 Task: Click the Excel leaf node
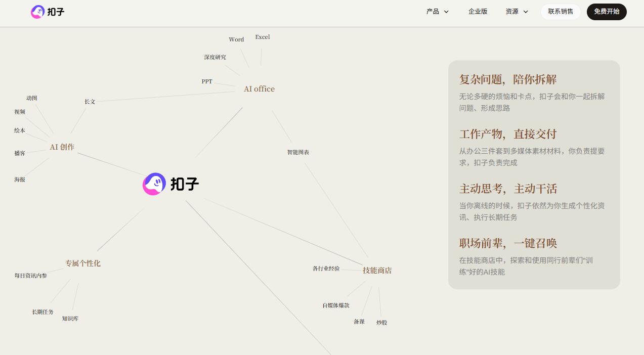click(x=262, y=37)
